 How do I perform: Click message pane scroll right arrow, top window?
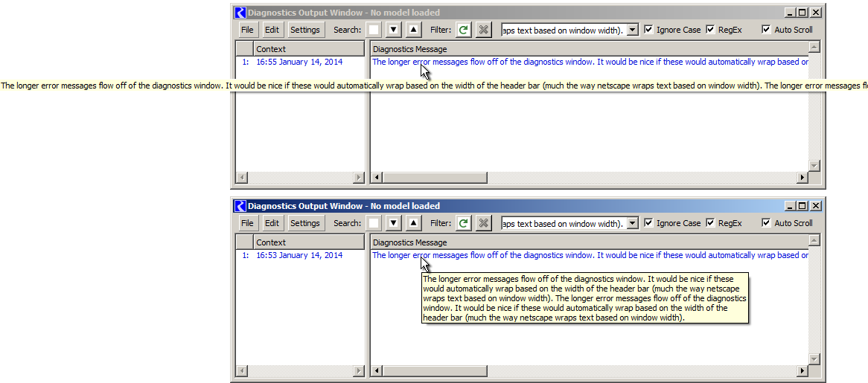[802, 178]
